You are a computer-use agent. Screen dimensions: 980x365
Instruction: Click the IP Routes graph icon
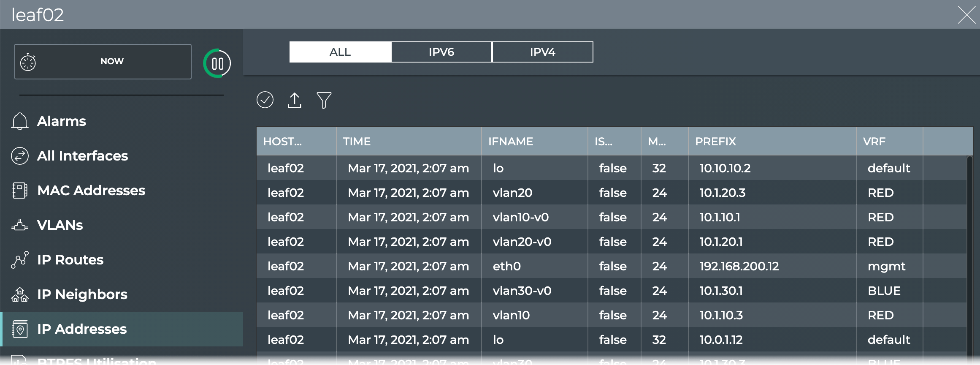point(20,260)
